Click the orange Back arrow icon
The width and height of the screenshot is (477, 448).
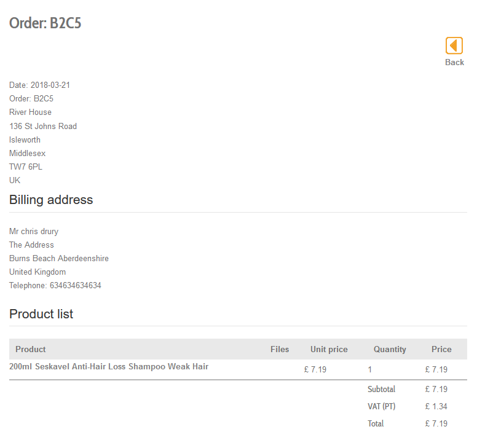454,45
